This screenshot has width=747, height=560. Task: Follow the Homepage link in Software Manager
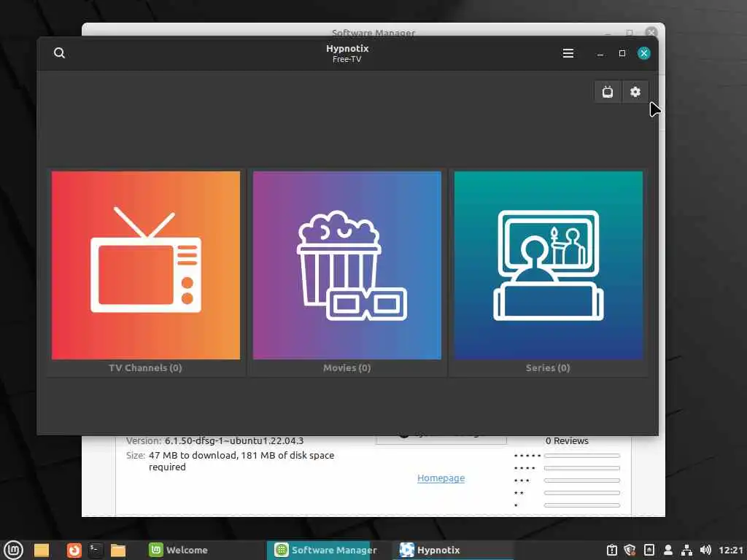(x=441, y=478)
